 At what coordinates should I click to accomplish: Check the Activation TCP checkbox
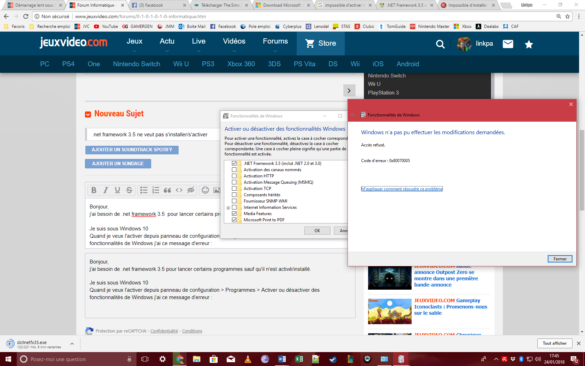234,188
